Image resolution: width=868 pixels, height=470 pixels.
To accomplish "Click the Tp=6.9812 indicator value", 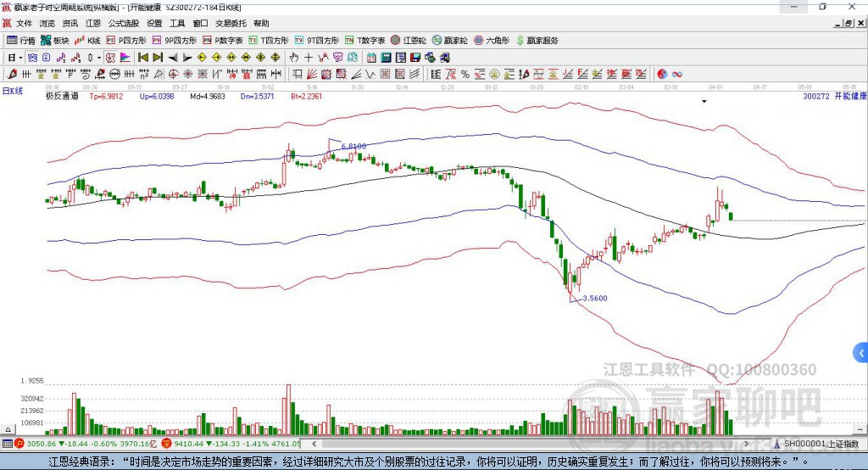I will click(x=106, y=96).
